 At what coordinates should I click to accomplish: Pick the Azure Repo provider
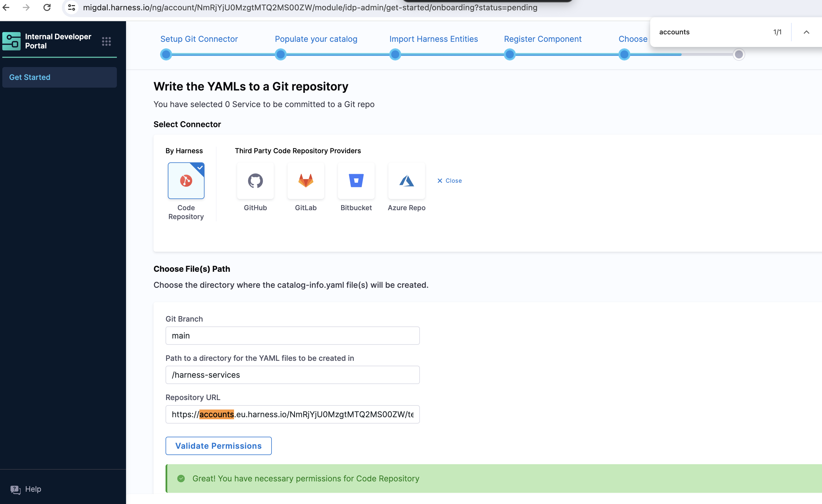[406, 180]
